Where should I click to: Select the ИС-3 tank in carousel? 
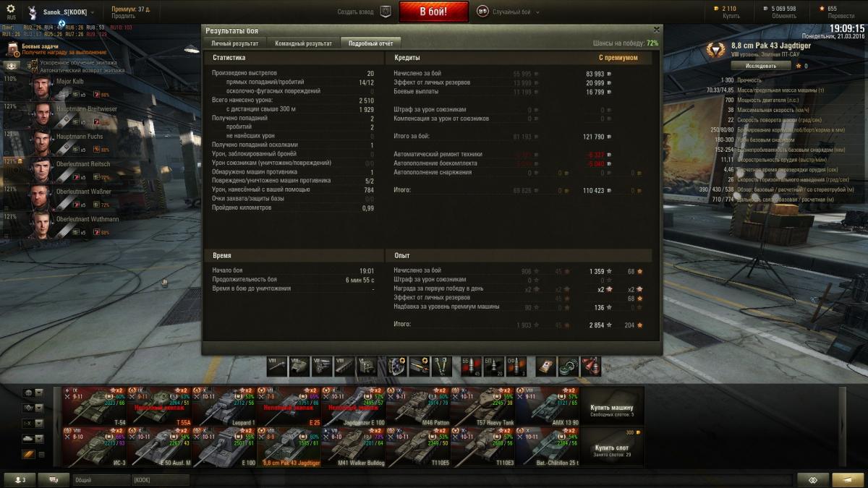point(95,446)
